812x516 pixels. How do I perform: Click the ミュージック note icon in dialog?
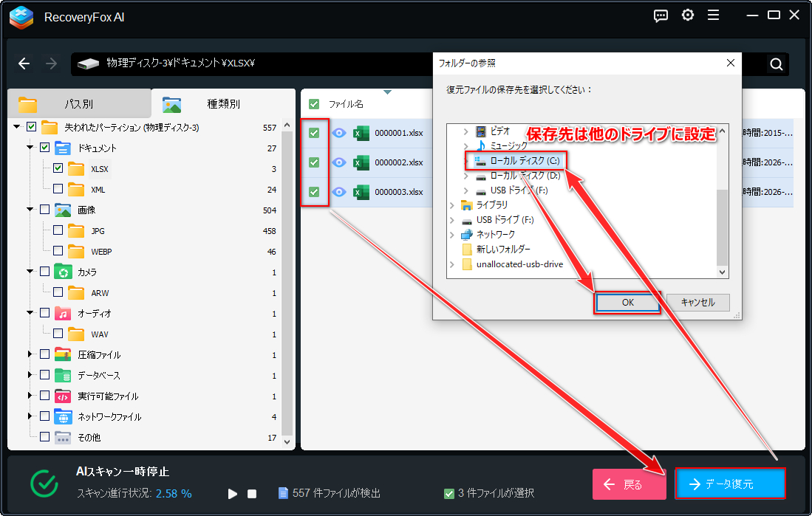481,146
